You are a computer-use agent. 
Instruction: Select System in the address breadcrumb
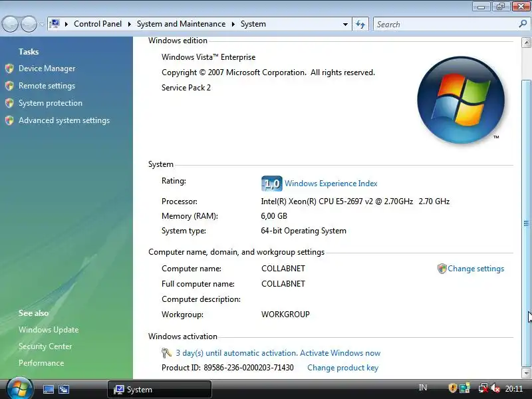point(253,24)
